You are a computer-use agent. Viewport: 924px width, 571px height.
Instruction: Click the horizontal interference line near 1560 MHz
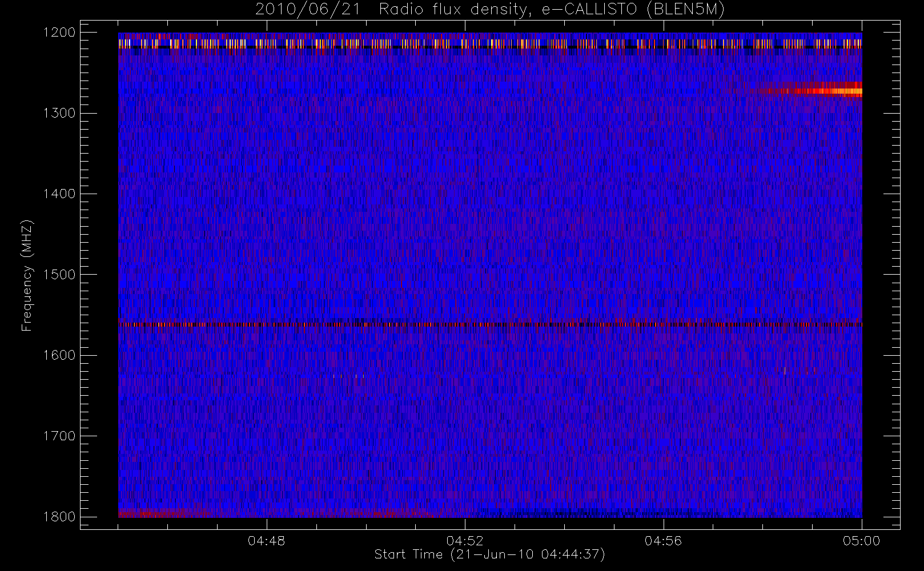(x=490, y=324)
